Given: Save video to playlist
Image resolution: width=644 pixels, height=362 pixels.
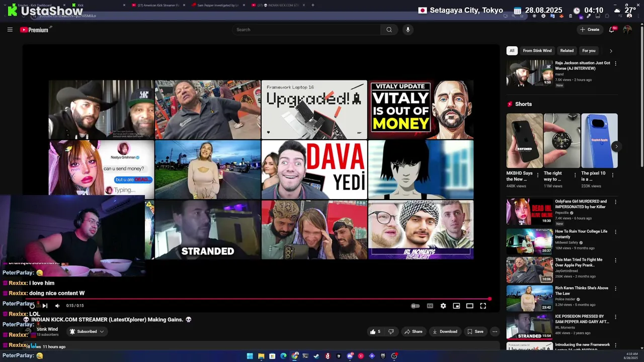Looking at the screenshot, I should [475, 331].
